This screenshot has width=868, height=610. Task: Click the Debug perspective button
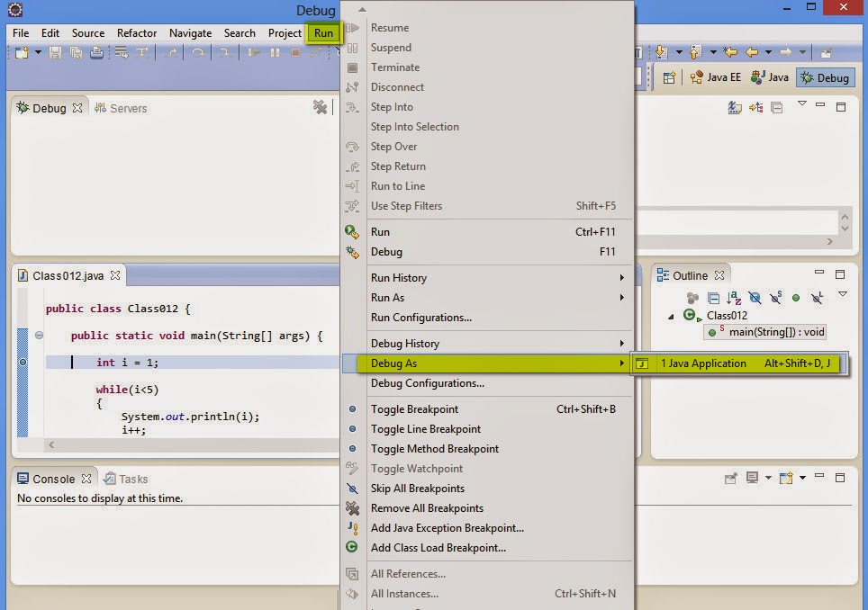(825, 77)
